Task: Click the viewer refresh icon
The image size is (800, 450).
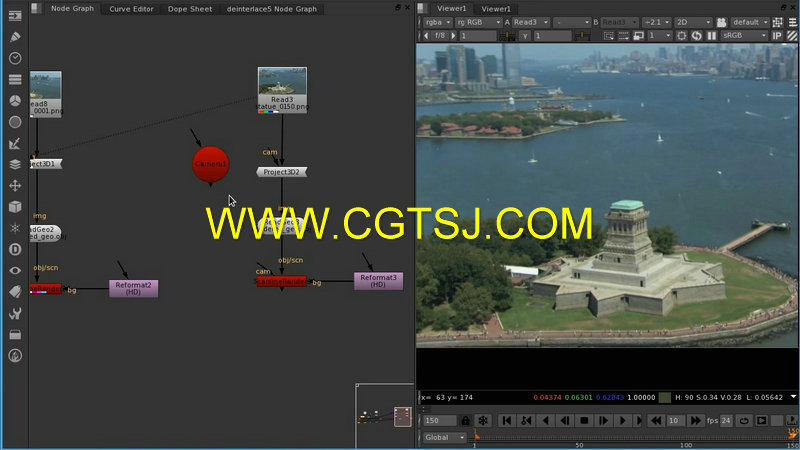Action: tap(696, 36)
